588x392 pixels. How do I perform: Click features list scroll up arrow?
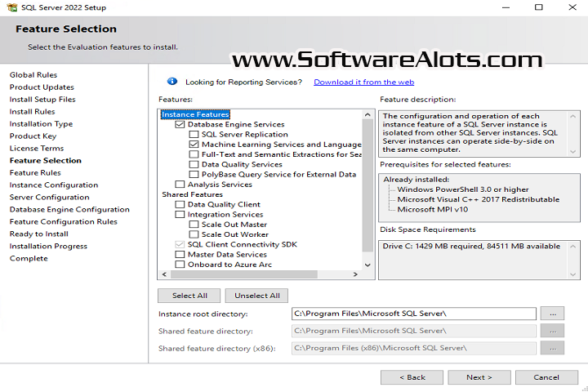(x=367, y=114)
